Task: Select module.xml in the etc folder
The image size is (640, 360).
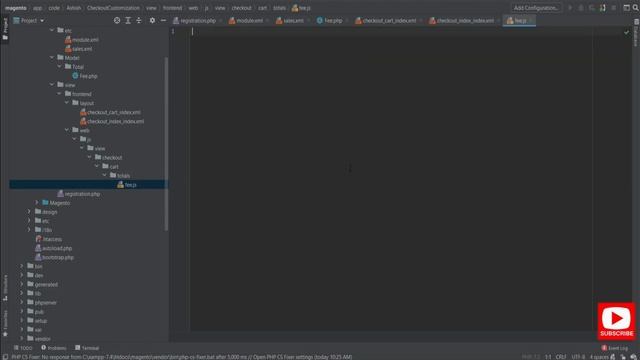Action: click(x=82, y=40)
